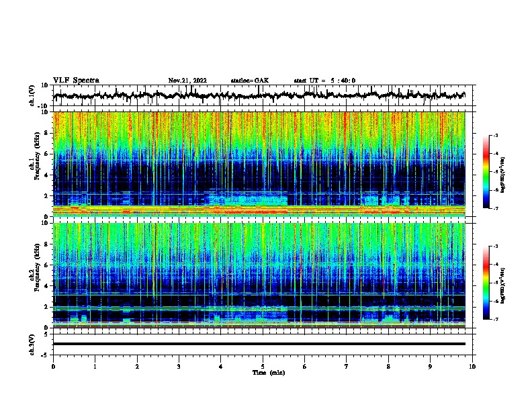Click the "6" kHz tick on ch.2 frequency axis
This screenshot has width=532, height=411.
pyautogui.click(x=46, y=265)
